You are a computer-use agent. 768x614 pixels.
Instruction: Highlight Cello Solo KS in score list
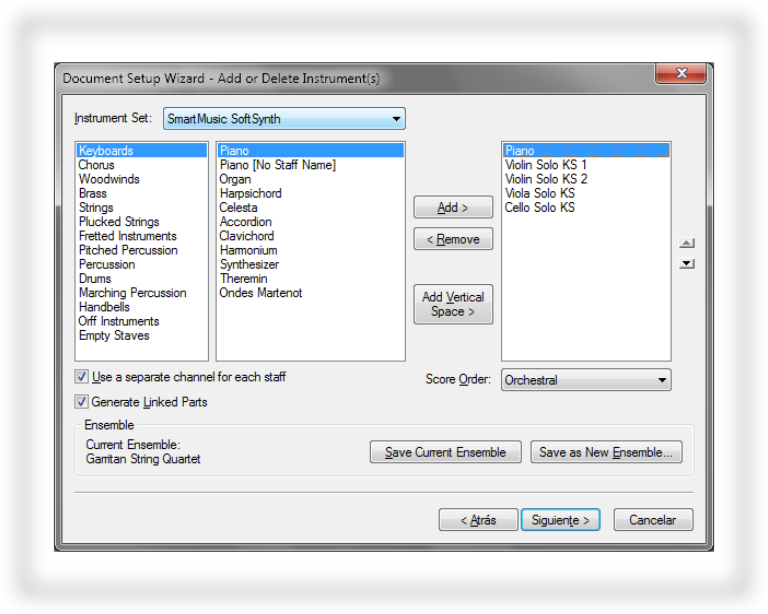point(539,208)
